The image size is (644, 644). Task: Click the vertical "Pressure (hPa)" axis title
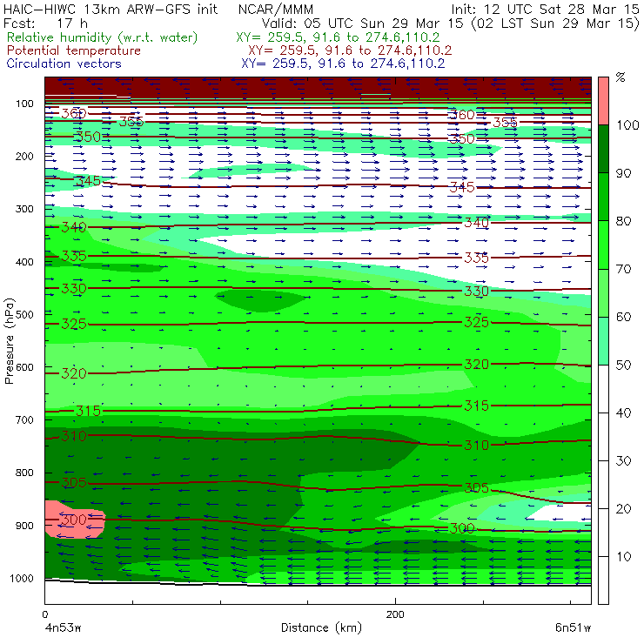click(x=9, y=341)
